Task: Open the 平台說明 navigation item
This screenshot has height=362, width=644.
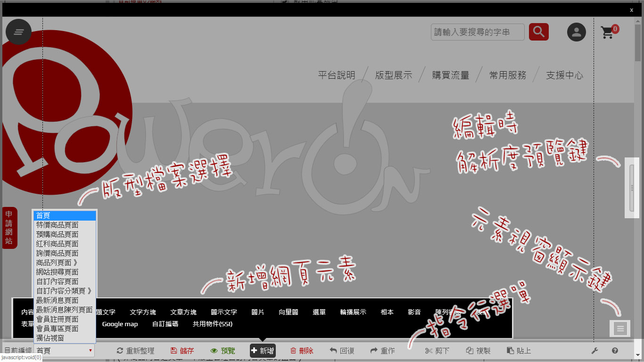Action: tap(337, 75)
